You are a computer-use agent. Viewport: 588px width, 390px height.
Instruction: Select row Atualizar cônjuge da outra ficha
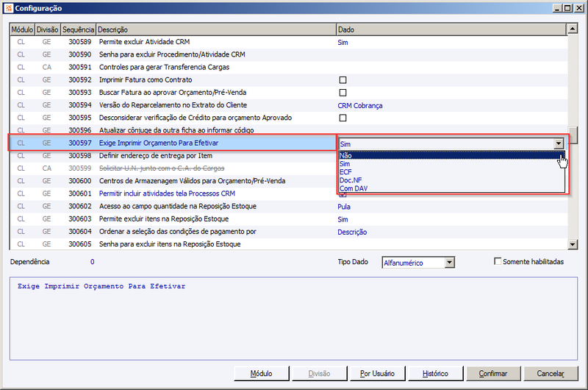[288, 130]
